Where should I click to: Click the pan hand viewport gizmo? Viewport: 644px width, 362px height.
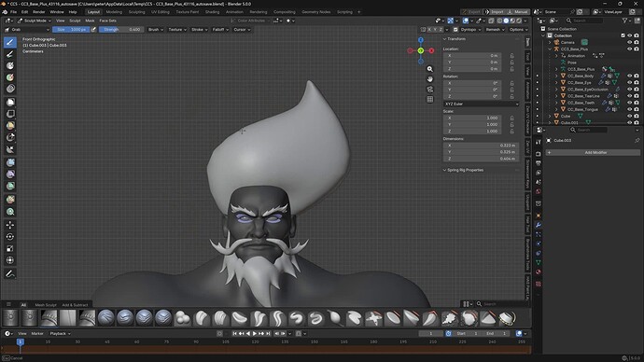429,79
